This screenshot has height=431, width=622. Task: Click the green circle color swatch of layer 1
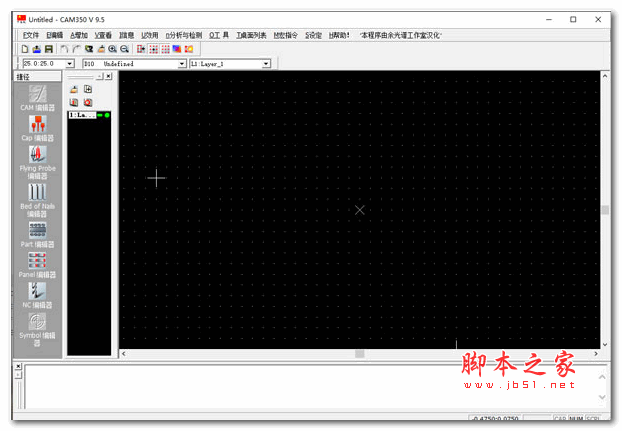click(107, 115)
